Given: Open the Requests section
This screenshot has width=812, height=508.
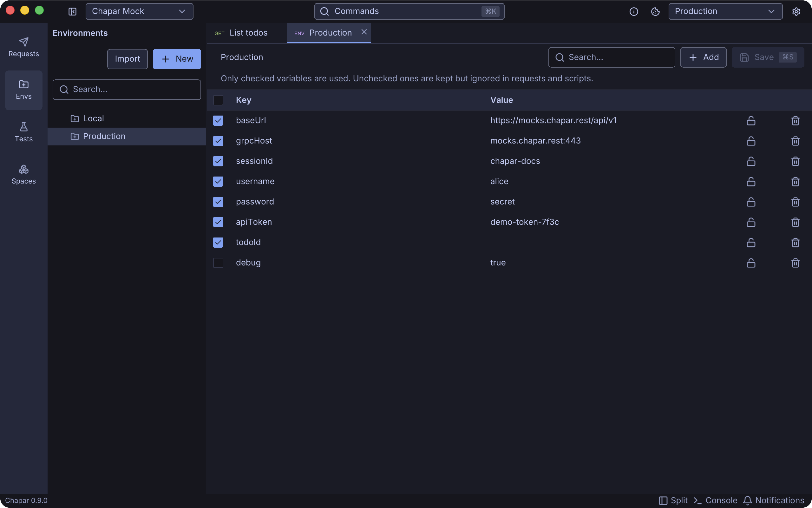Looking at the screenshot, I should (x=23, y=47).
